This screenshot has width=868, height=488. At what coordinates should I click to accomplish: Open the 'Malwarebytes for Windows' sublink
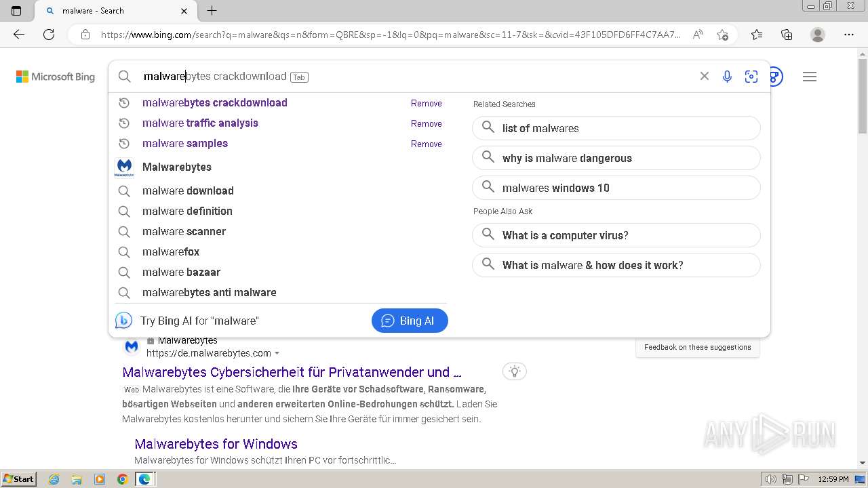tap(216, 444)
